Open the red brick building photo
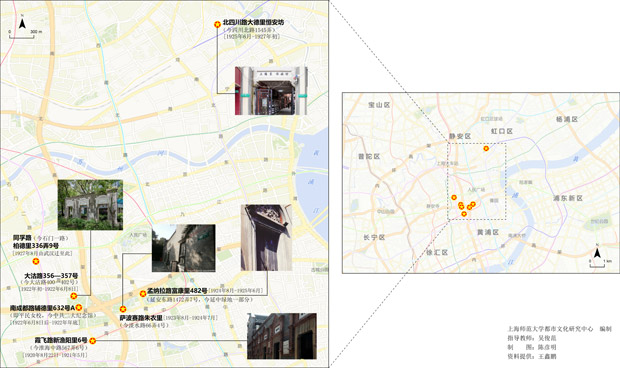Viewport: 620px width, 368px height. click(x=282, y=336)
